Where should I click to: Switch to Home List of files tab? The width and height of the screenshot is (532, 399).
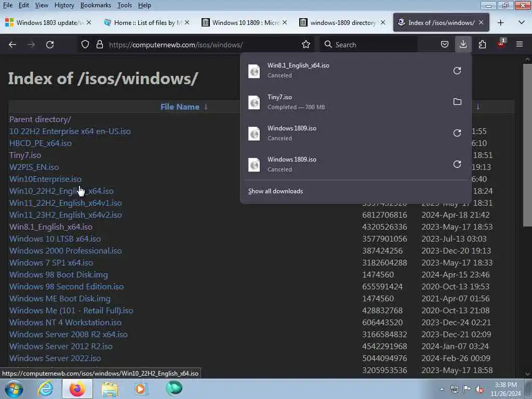click(146, 22)
